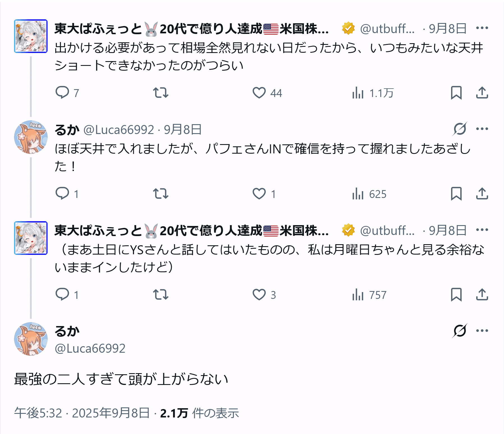Open more options on first tweet
504x434 pixels.
[482, 28]
